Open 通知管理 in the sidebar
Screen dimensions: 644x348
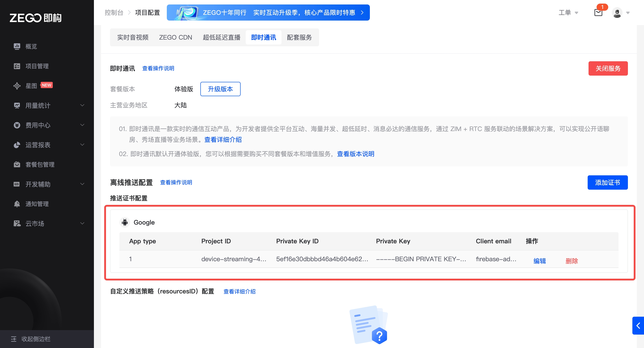(x=37, y=204)
